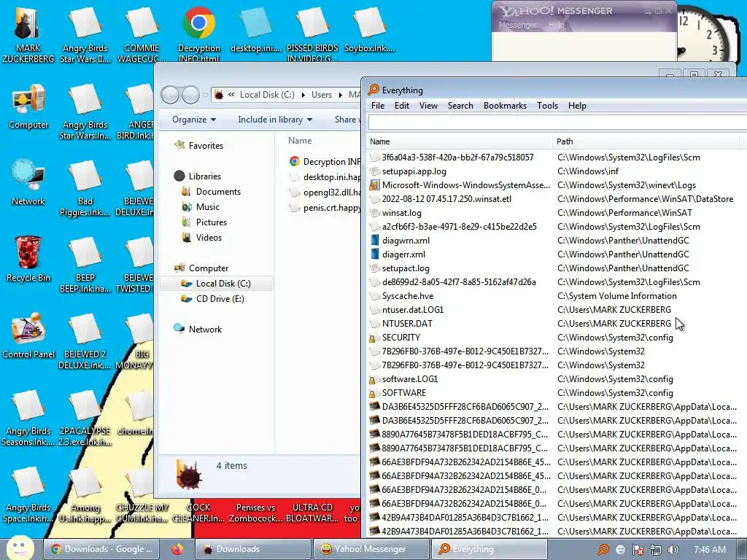Open the File menu in Everything
The width and height of the screenshot is (747, 560).
[x=378, y=106]
